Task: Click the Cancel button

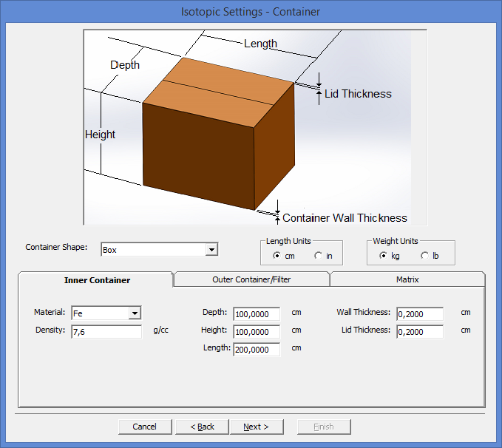Action: tap(145, 427)
